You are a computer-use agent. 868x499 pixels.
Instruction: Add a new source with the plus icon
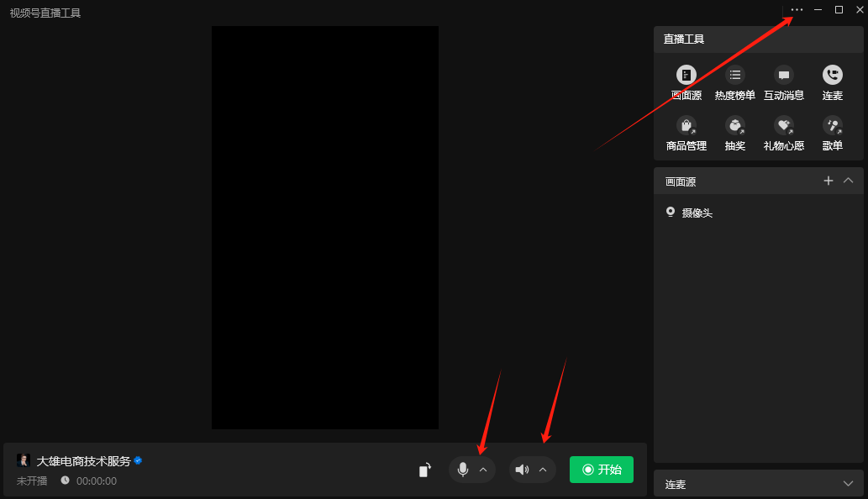pyautogui.click(x=828, y=181)
